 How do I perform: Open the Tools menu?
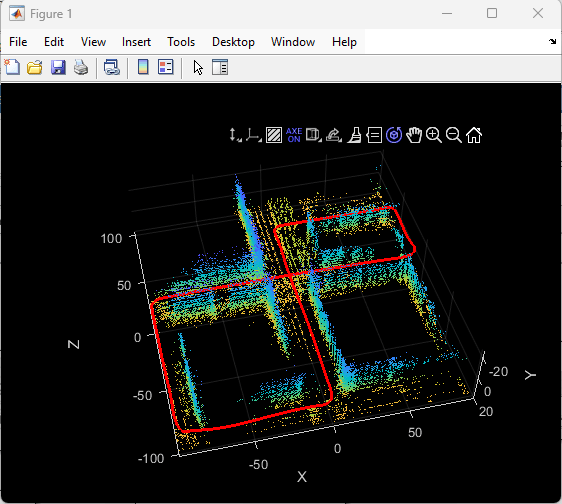tap(181, 42)
